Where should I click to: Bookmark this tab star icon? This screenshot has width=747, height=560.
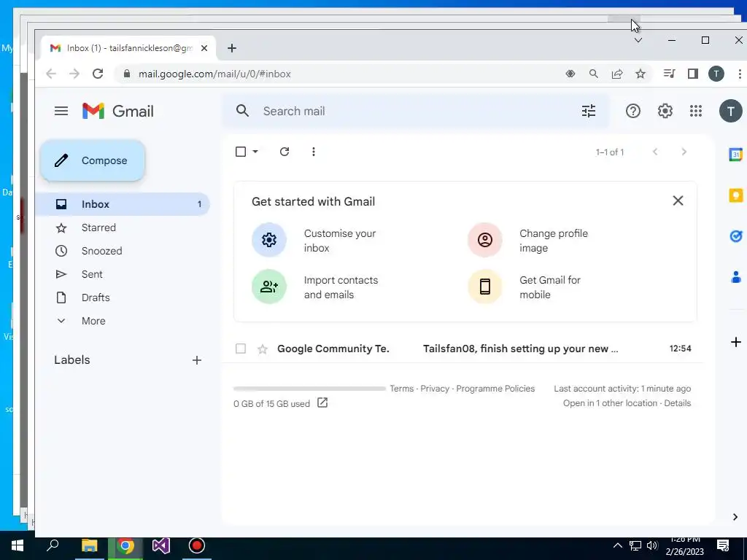pos(640,74)
